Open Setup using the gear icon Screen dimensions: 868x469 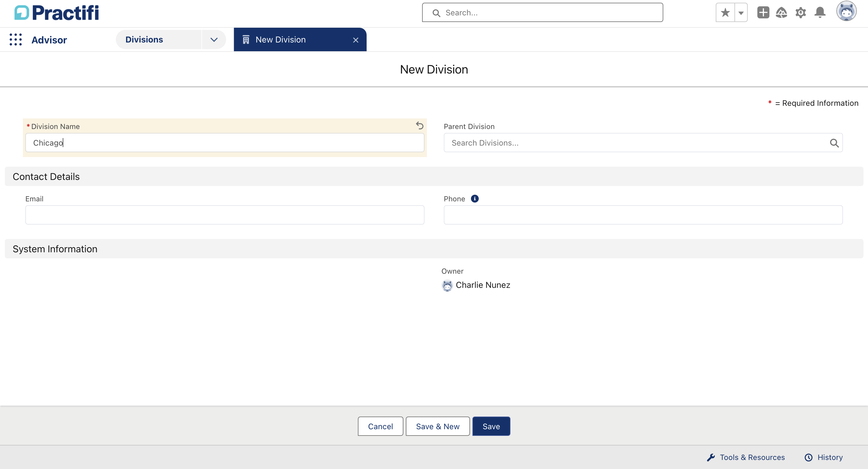click(x=801, y=12)
